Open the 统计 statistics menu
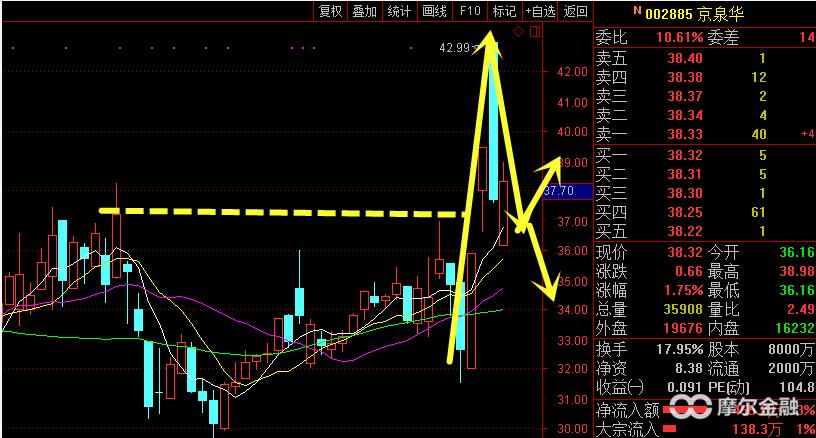This screenshot has width=816, height=438. 399,11
